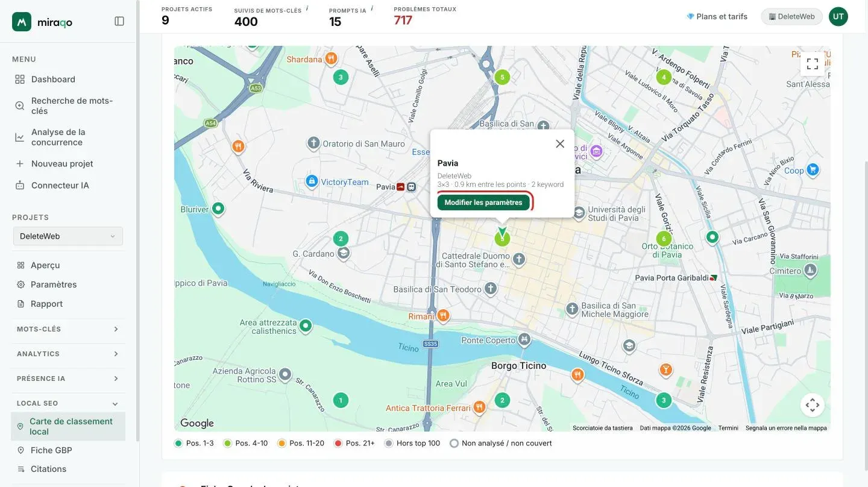Screen dimensions: 868x487
Task: Click the map camera pan control
Action: point(812,405)
